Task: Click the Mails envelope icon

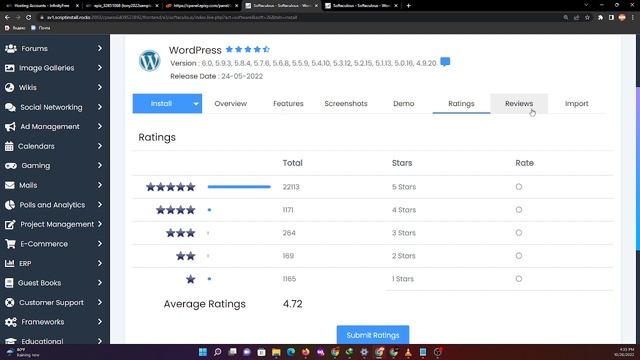Action: (10, 185)
